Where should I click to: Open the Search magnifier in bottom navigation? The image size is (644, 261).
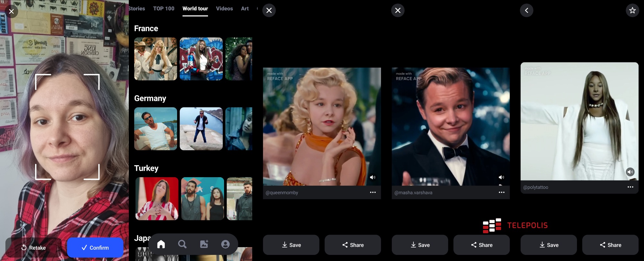(x=182, y=245)
